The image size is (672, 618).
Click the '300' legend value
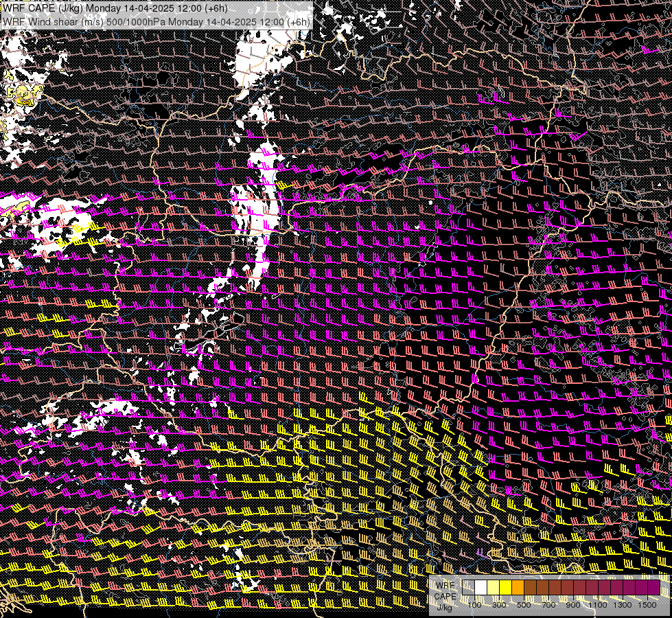[499, 605]
